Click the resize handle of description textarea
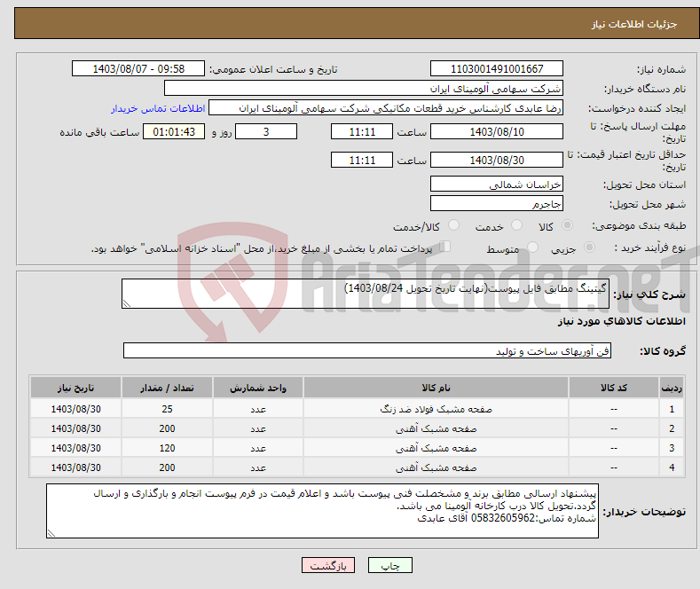Viewport: 700px width, 589px height. (x=127, y=304)
